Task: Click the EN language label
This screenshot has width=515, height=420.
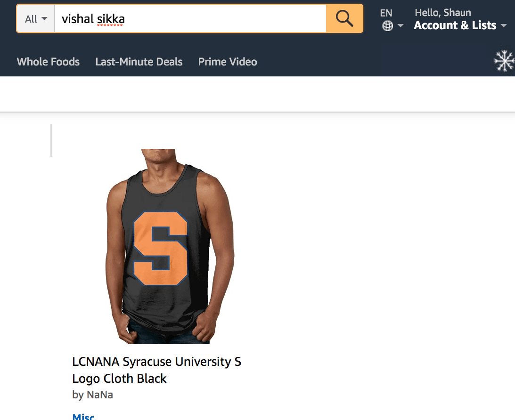Action: pyautogui.click(x=386, y=13)
